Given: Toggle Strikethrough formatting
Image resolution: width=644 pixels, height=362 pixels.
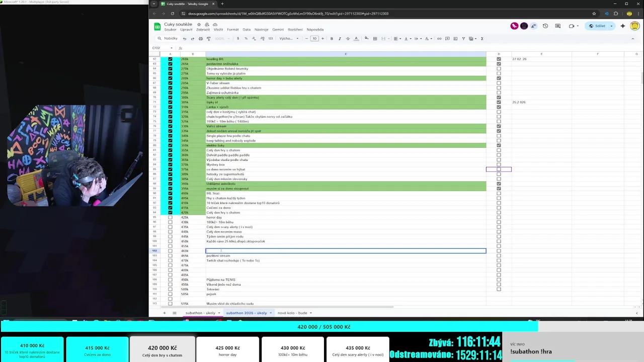Looking at the screenshot, I should [x=348, y=39].
